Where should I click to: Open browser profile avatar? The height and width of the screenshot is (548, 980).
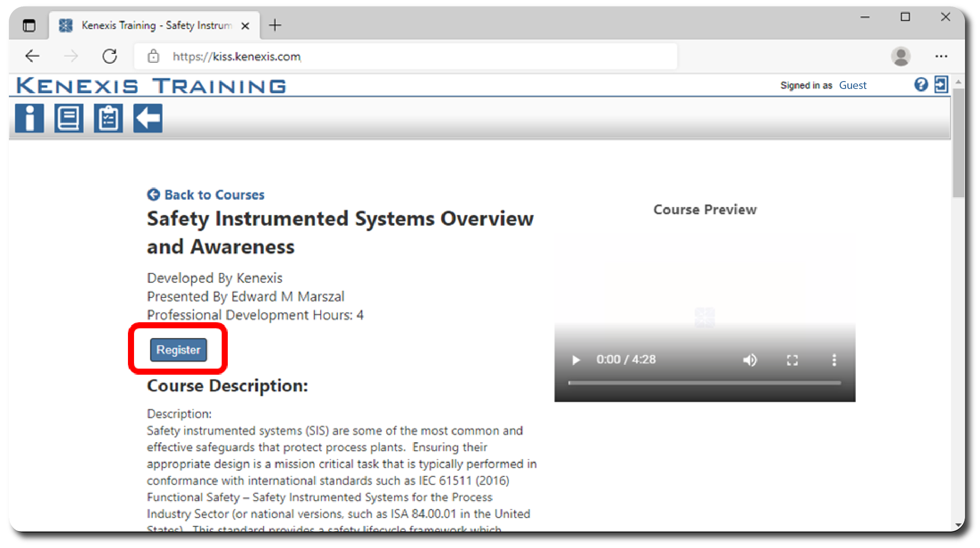[x=900, y=56]
